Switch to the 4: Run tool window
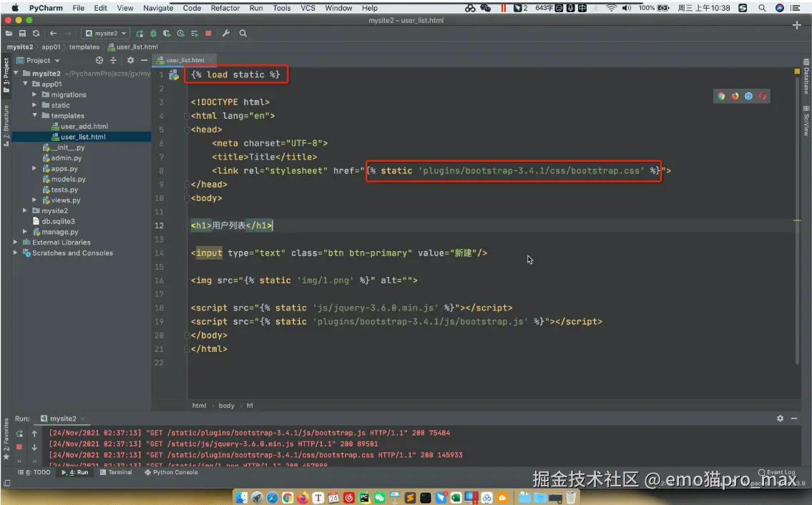 (x=75, y=472)
